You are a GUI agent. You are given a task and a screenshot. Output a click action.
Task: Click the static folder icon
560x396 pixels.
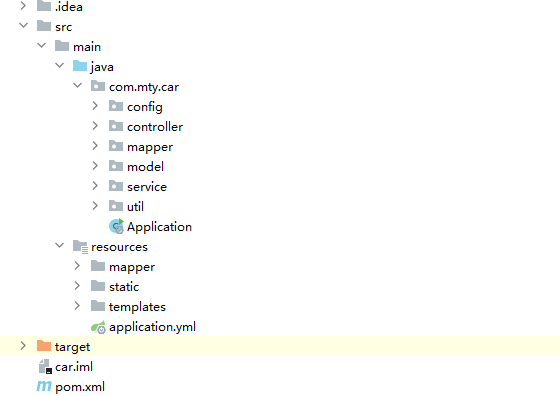pos(98,286)
